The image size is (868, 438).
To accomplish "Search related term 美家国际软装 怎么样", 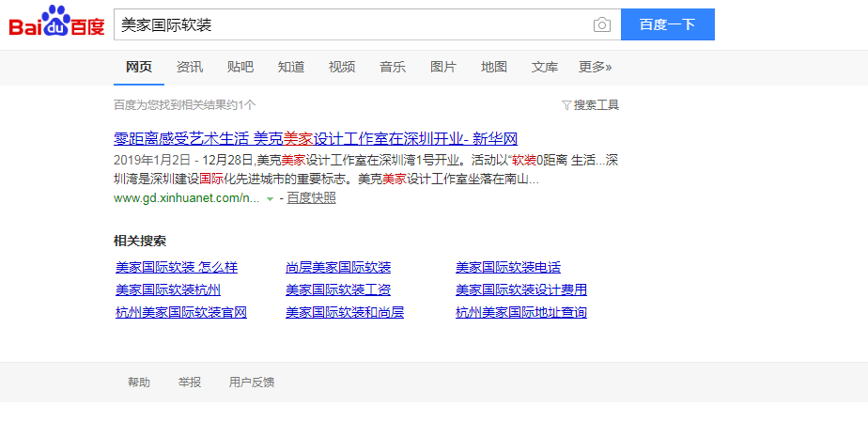I will pos(177,268).
